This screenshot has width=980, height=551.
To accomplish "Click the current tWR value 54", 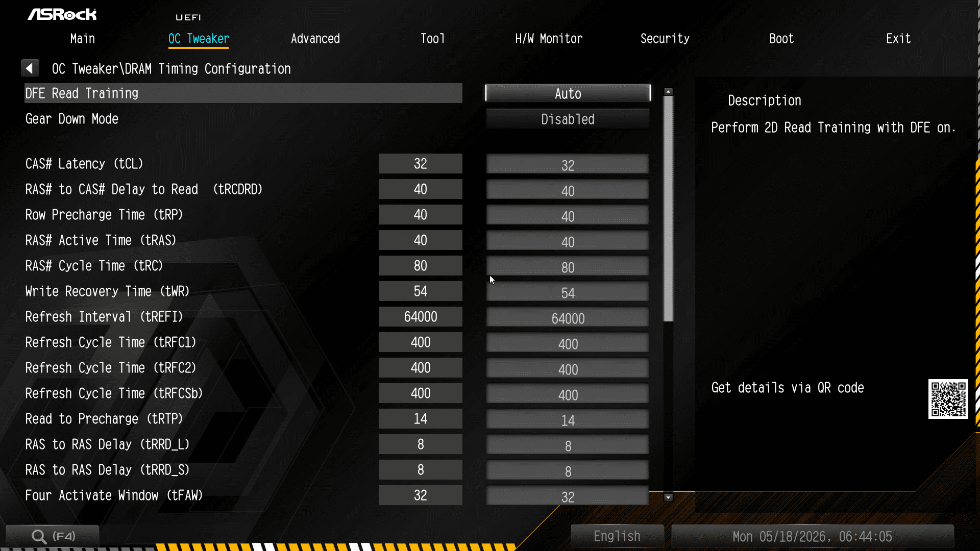I will coord(421,291).
